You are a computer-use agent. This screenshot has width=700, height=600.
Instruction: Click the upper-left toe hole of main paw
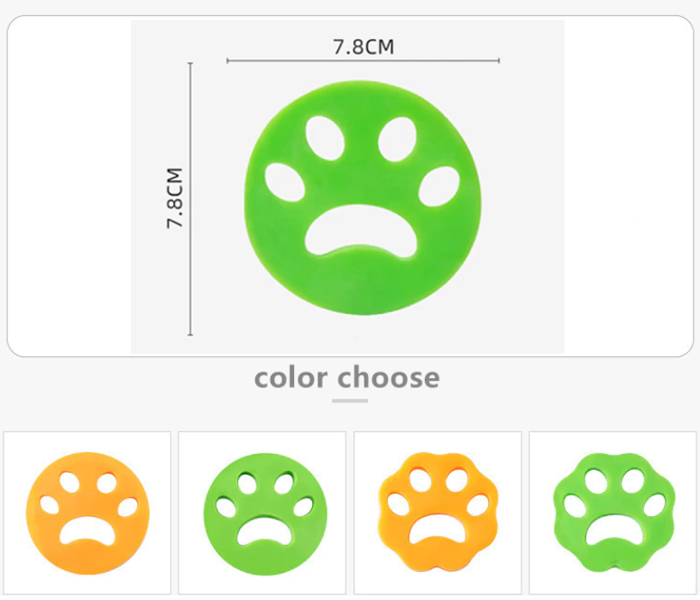[x=318, y=136]
